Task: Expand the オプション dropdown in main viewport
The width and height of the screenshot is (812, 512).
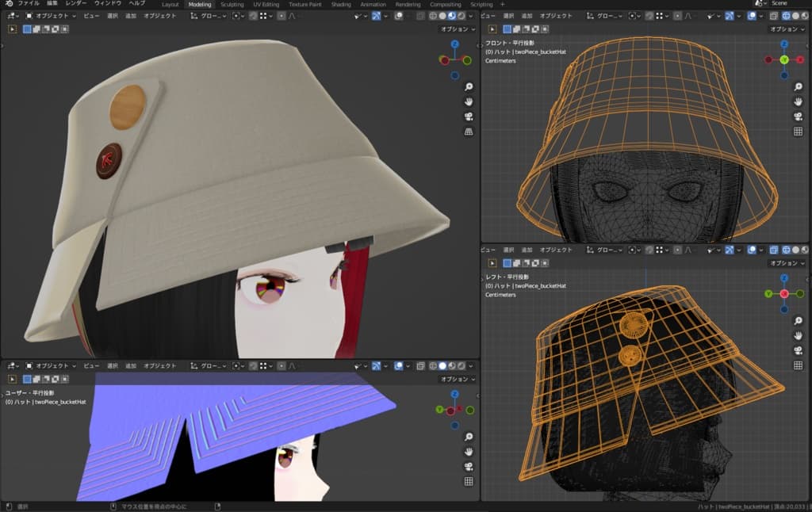Action: coord(458,29)
